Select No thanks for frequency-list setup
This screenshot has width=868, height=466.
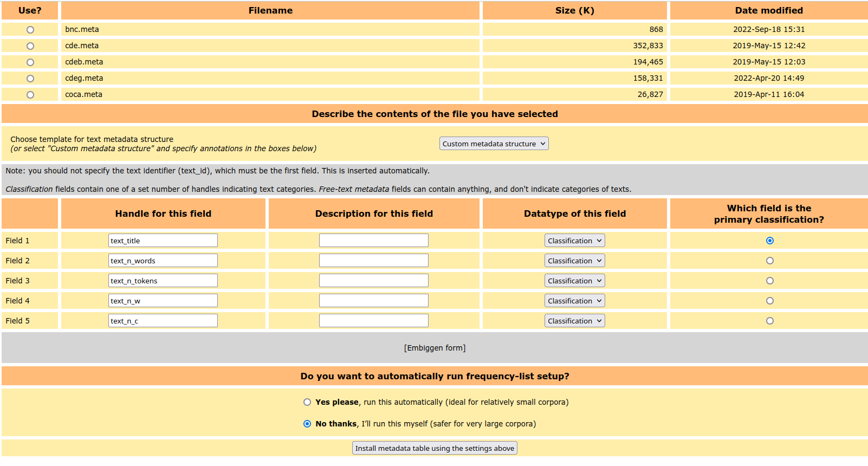point(307,424)
